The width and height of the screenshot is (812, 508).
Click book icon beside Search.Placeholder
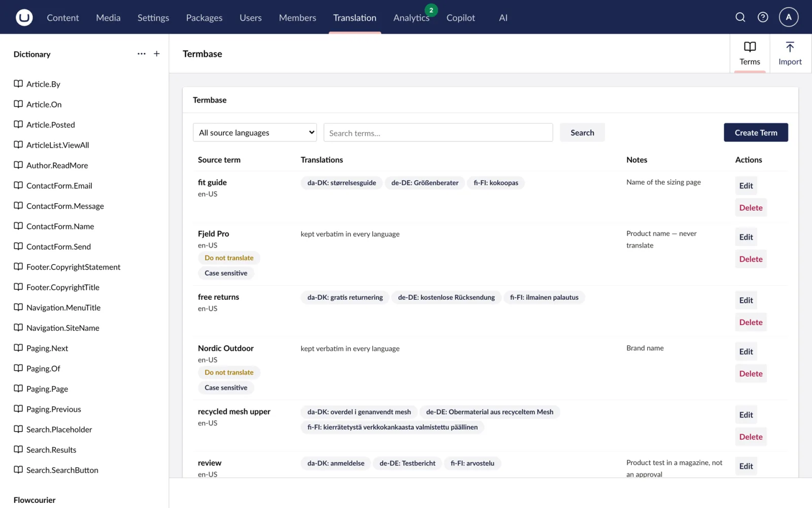point(18,429)
